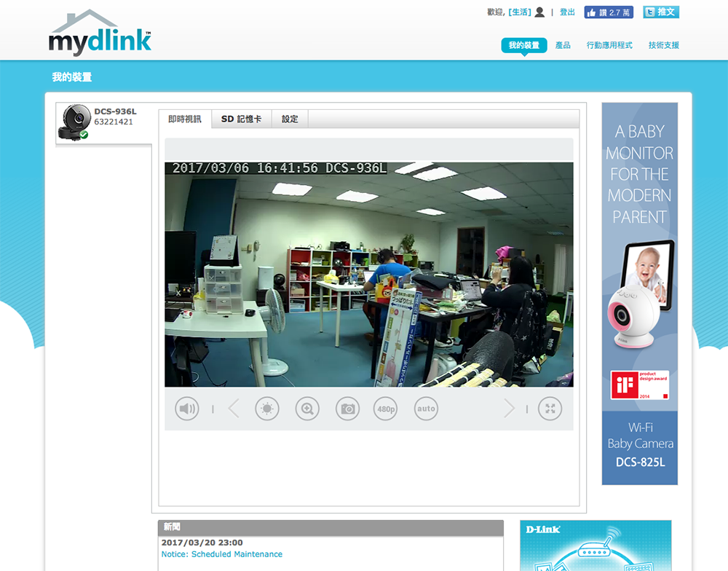Enter fullscreen video view

pyautogui.click(x=550, y=409)
